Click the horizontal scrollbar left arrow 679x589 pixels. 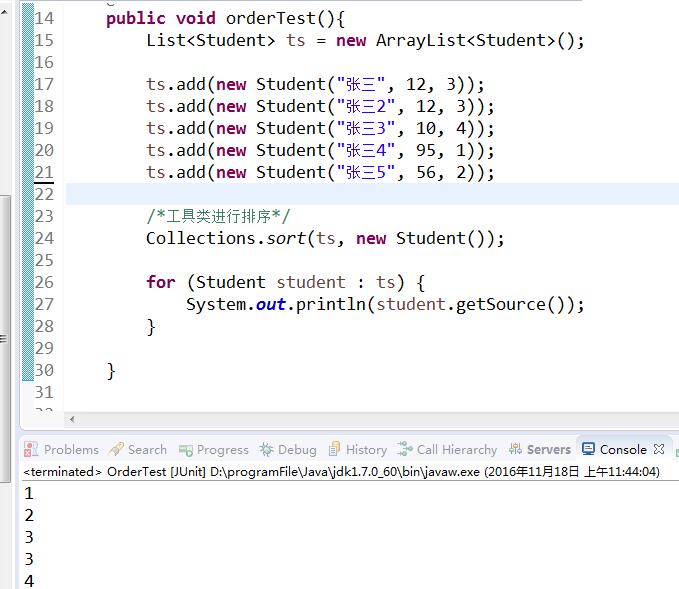72,419
